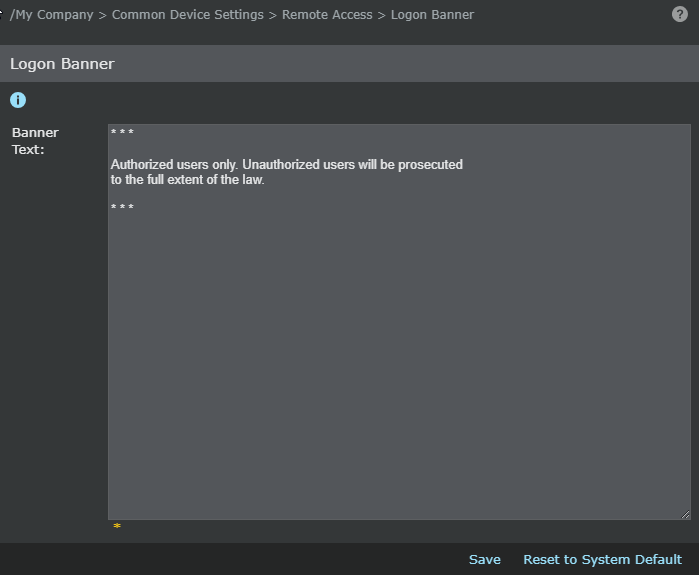Click the Banner Text label
The height and width of the screenshot is (575, 699).
point(35,141)
